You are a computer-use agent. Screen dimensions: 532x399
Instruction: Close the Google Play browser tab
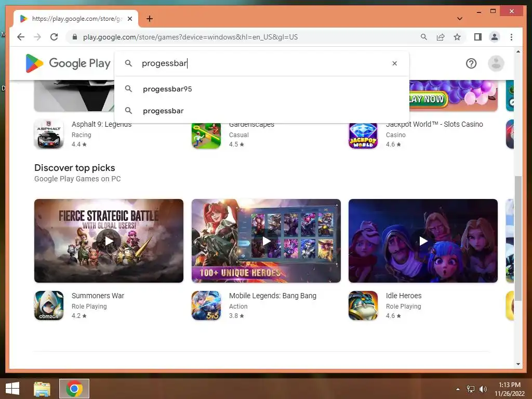click(130, 19)
